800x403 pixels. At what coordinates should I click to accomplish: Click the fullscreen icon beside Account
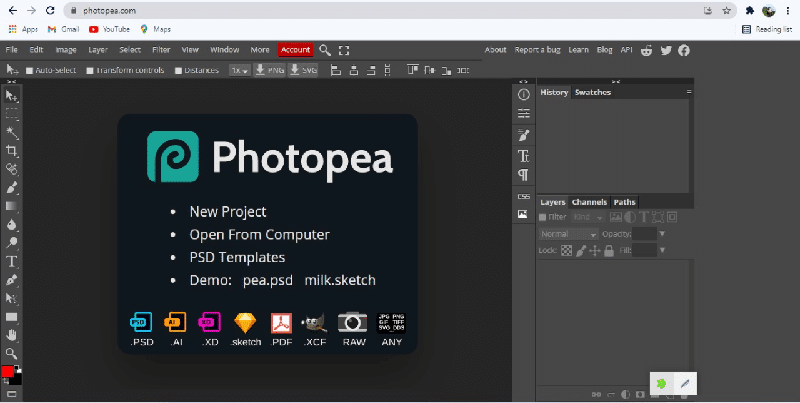tap(344, 50)
